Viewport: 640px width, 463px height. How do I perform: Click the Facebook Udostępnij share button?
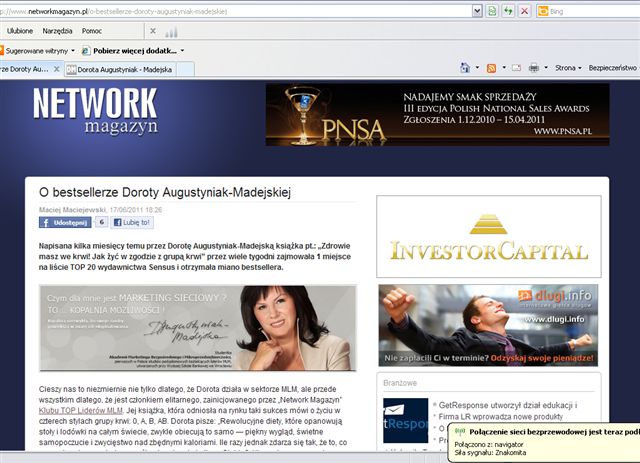(65, 223)
